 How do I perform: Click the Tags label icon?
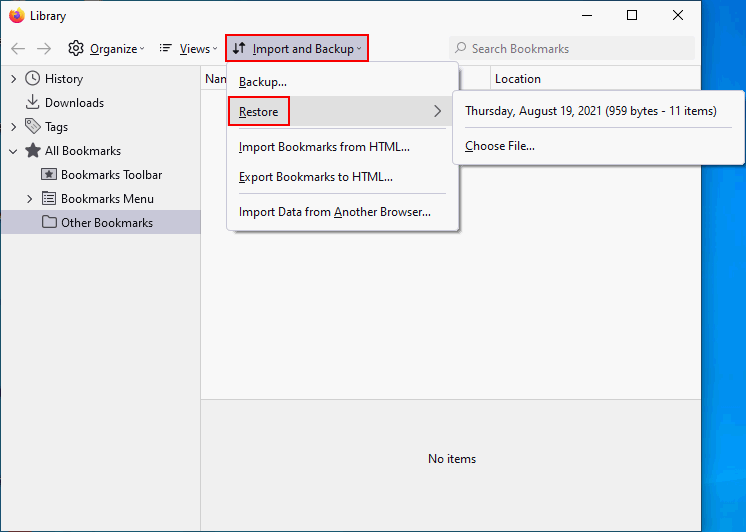[x=32, y=126]
